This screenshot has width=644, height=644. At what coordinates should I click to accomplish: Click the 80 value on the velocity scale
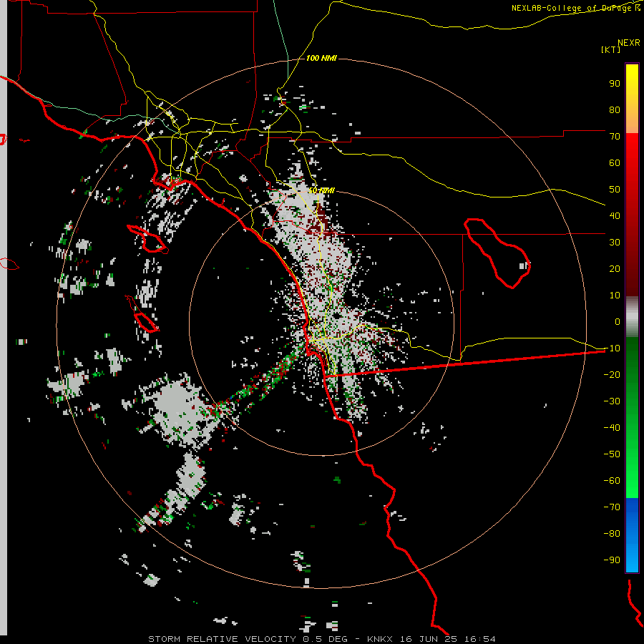pos(615,109)
